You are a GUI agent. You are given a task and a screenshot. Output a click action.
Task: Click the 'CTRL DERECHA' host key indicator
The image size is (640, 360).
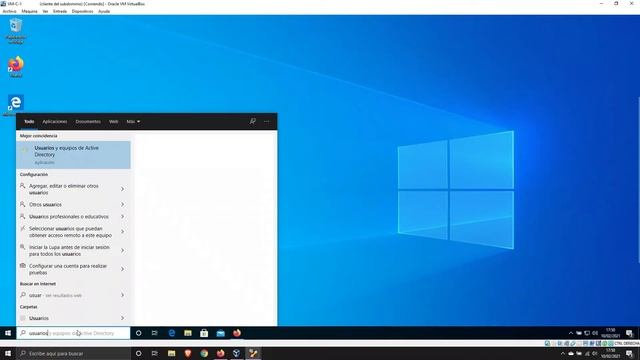(626, 343)
